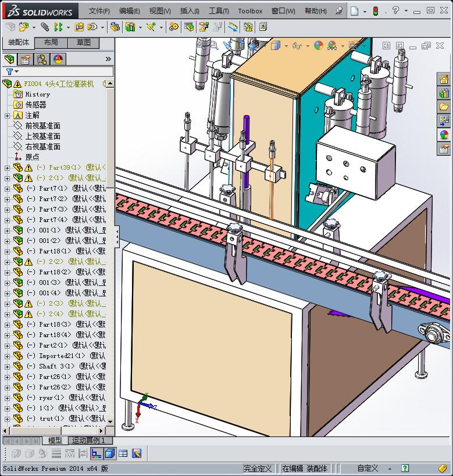Open SolidWorks Resources home tab in task pane
Screen dimensions: 453x476
click(x=444, y=80)
